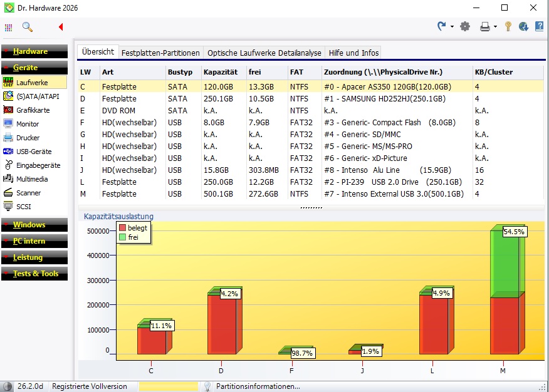Screen dimensions: 549x392
Task: Open help with the blue question mark icon
Action: click(540, 26)
